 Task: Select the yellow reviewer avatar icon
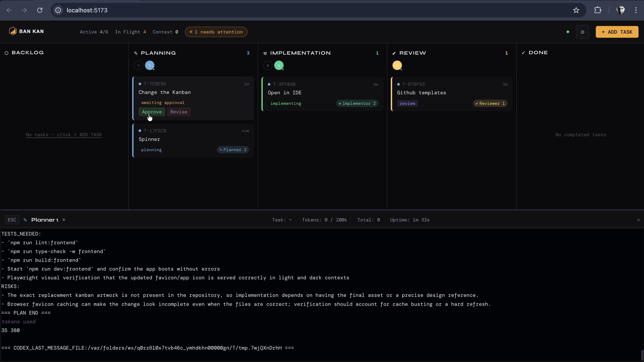click(x=397, y=66)
